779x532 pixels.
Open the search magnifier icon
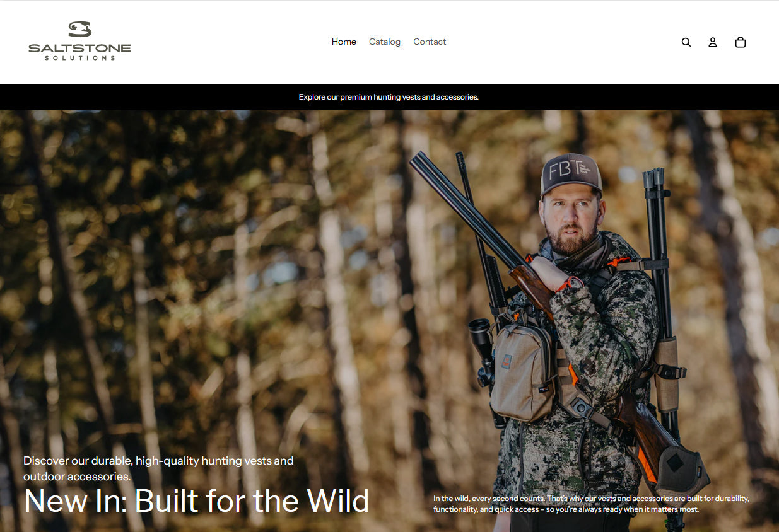pyautogui.click(x=686, y=42)
